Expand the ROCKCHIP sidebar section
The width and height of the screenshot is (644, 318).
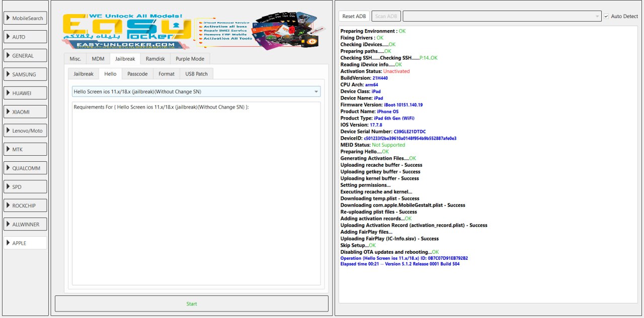(25, 205)
